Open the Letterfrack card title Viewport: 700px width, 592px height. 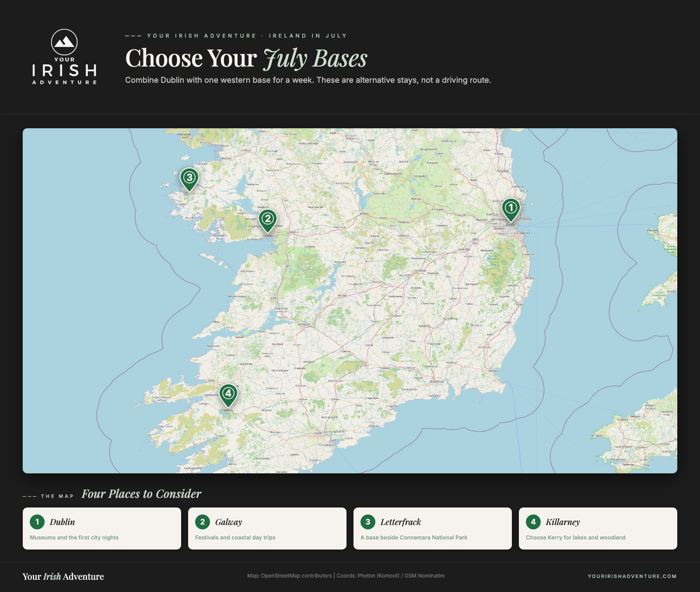[400, 522]
